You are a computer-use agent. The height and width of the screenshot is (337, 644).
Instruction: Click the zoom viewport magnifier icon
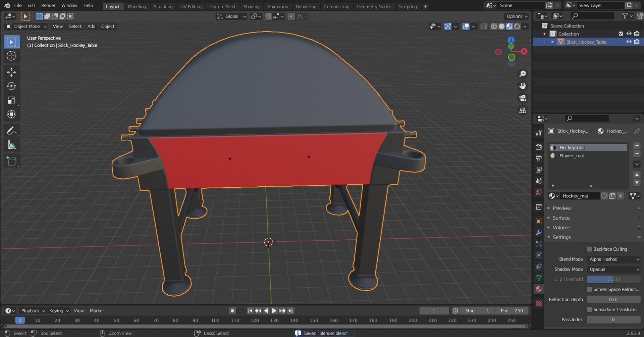coord(523,74)
